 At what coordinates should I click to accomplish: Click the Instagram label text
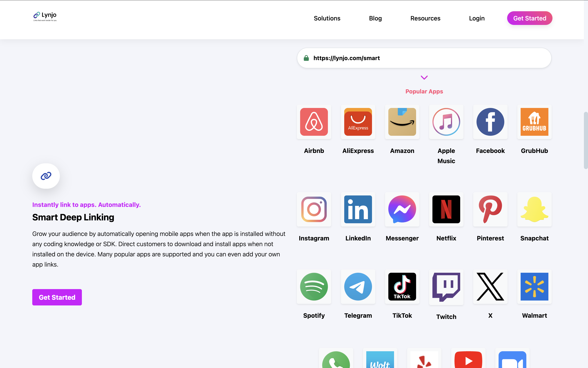[314, 239]
